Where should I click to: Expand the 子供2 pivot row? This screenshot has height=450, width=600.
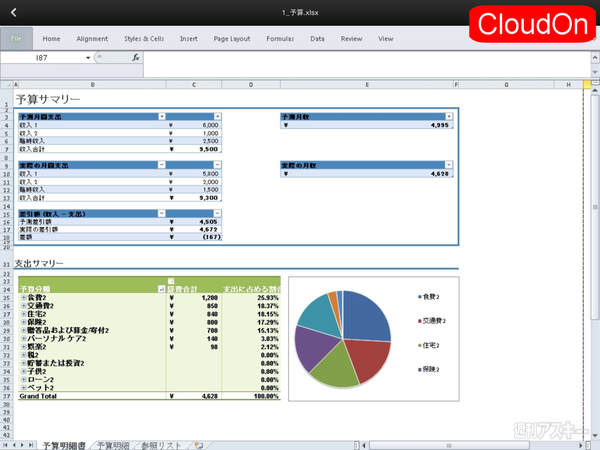(24, 371)
